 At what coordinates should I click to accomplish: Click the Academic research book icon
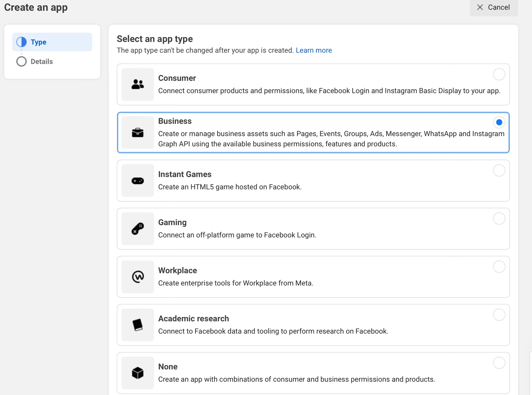click(x=137, y=325)
